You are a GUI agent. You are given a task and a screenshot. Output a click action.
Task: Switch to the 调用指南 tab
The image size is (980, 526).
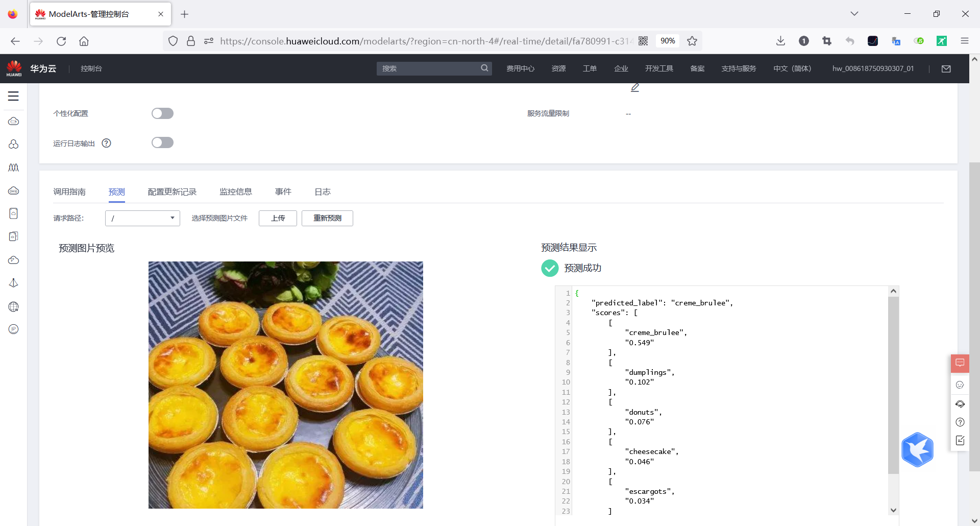click(69, 192)
